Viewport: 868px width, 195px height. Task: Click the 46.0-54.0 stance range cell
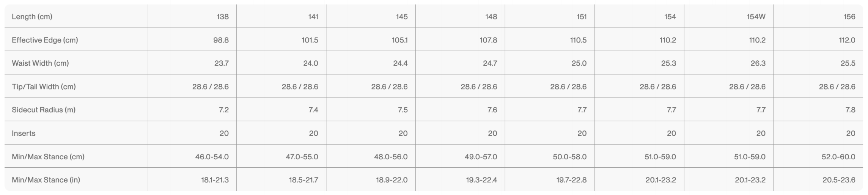click(212, 157)
